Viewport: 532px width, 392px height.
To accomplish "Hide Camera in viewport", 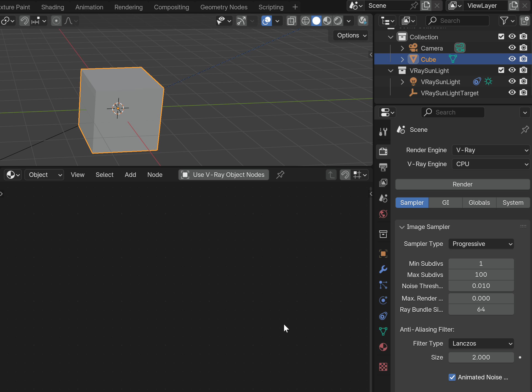I will 512,48.
